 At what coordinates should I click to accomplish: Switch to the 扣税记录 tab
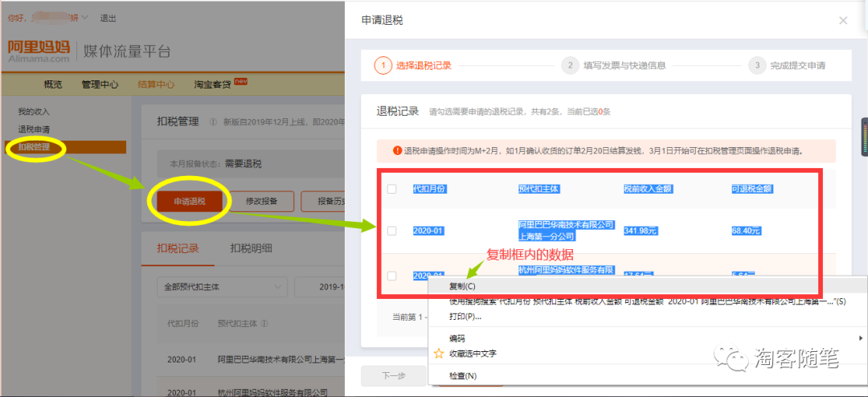(178, 248)
